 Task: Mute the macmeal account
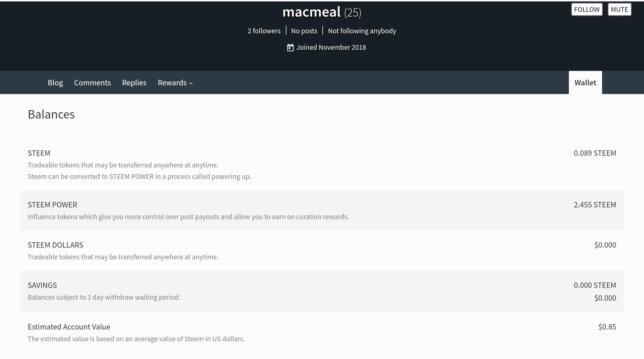tap(619, 9)
